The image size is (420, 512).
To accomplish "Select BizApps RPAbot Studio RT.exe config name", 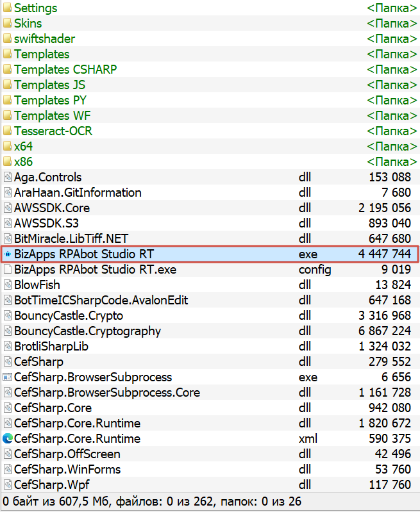I will tap(96, 269).
